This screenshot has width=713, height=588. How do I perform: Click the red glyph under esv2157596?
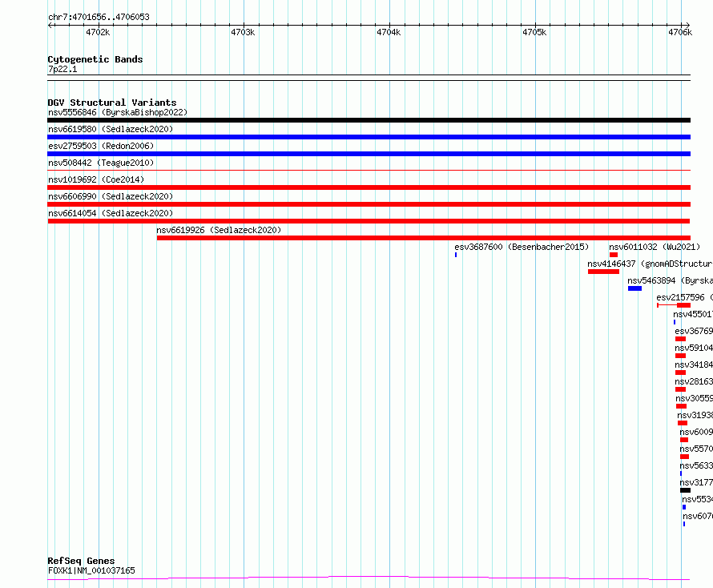(674, 305)
